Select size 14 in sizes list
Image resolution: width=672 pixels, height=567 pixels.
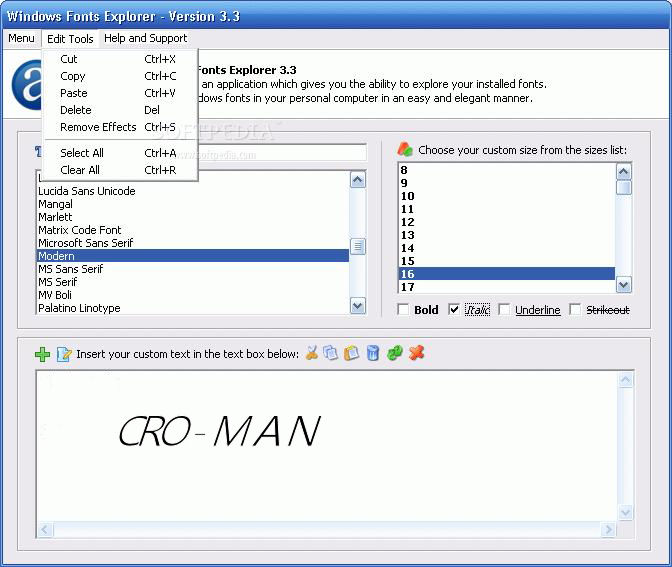(x=507, y=248)
